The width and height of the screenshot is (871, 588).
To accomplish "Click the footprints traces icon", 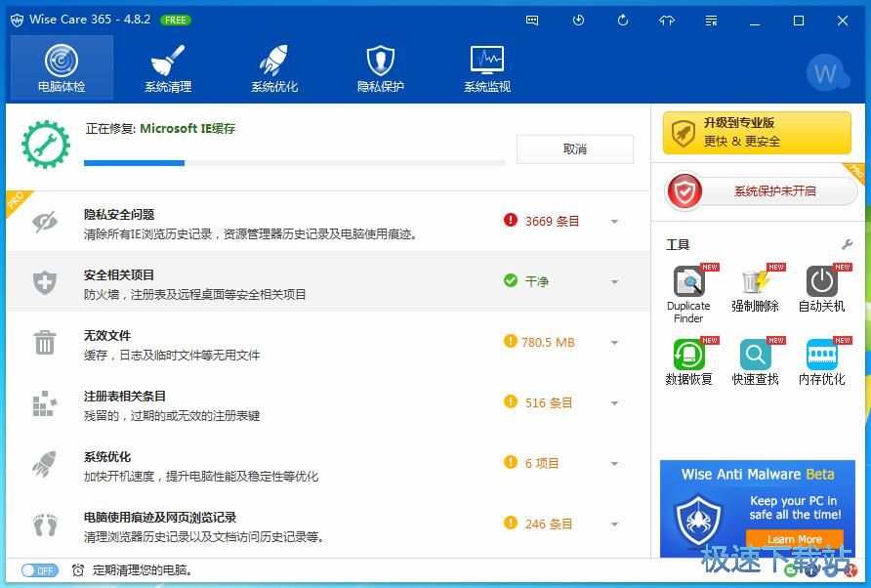I will (x=45, y=525).
